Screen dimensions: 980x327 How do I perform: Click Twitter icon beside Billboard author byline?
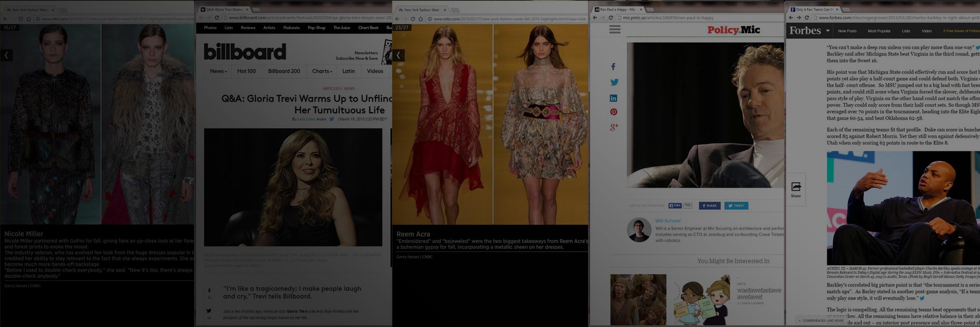click(x=332, y=119)
